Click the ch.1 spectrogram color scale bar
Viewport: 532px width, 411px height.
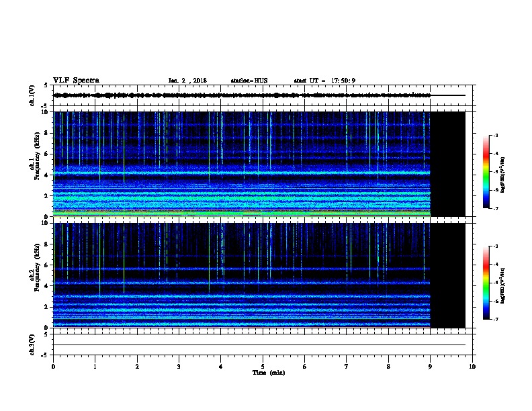[486, 172]
